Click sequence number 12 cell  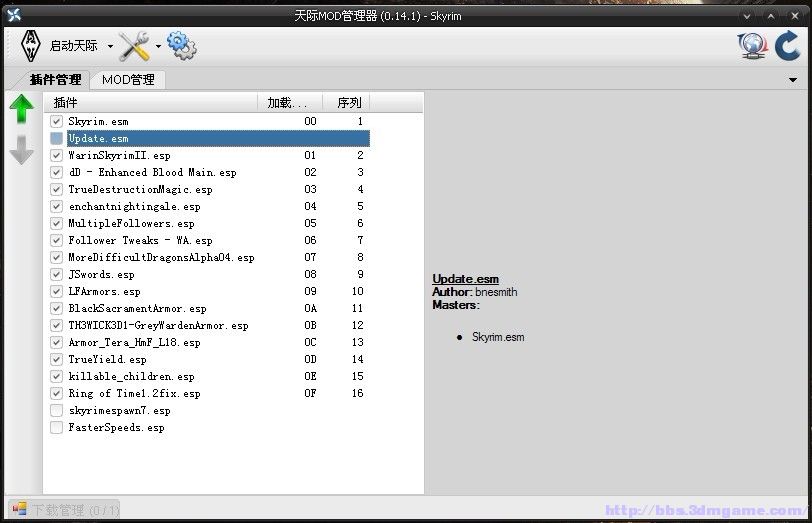(357, 326)
